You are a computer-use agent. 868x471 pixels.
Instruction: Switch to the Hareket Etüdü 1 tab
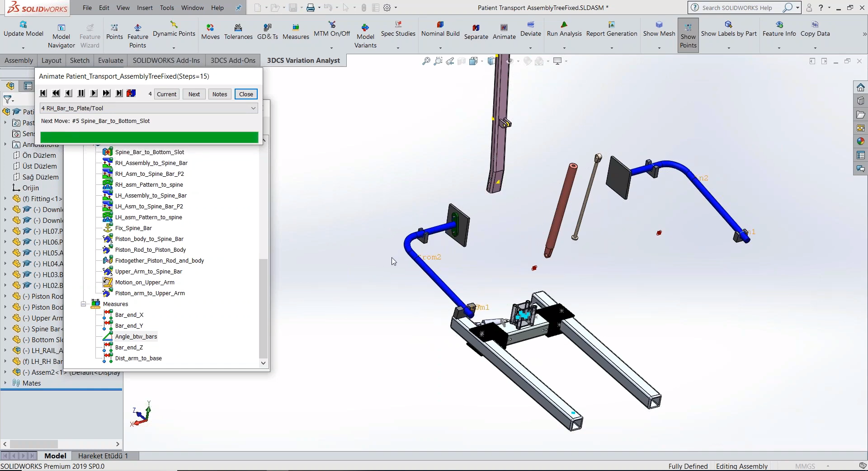click(102, 456)
